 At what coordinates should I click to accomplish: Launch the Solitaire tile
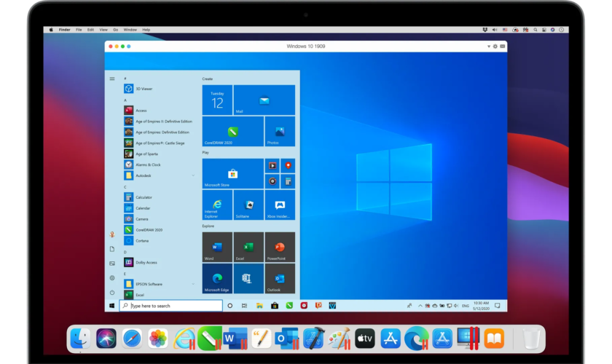[248, 205]
